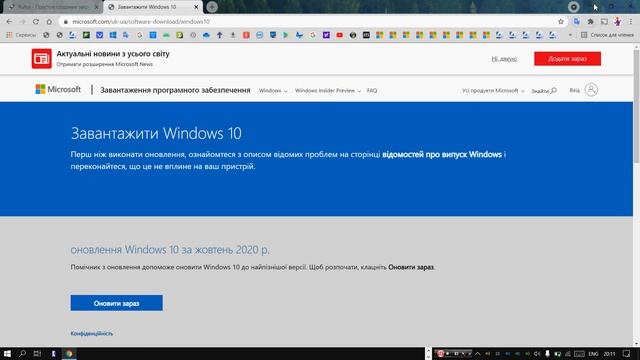The height and width of the screenshot is (360, 640).
Task: Click Завантаження програмного забезпечення header title
Action: [175, 90]
